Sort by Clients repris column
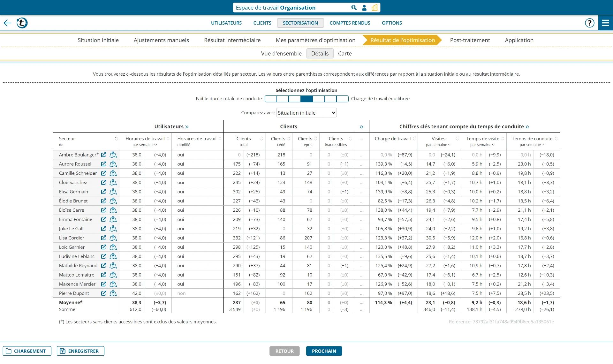 pyautogui.click(x=316, y=139)
